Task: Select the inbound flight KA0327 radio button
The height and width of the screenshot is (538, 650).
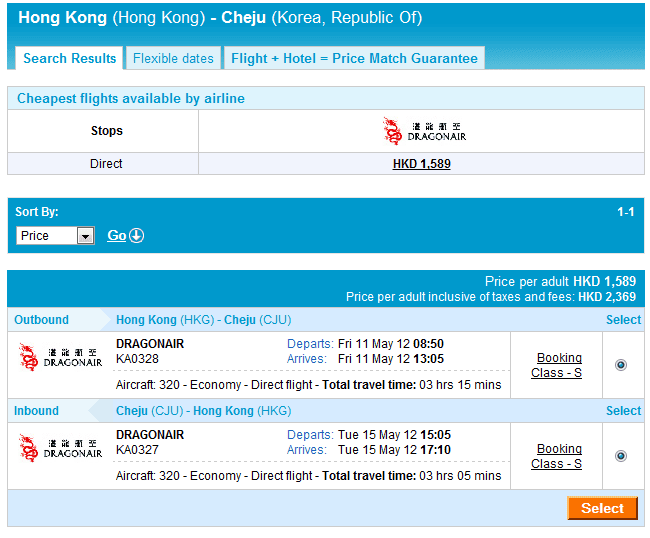Action: point(621,456)
